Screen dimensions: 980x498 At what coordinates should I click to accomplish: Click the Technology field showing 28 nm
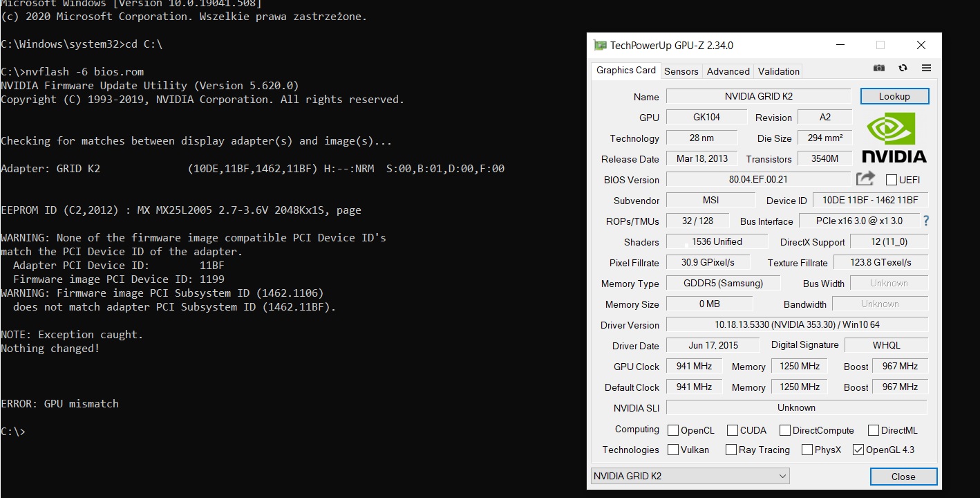(701, 138)
